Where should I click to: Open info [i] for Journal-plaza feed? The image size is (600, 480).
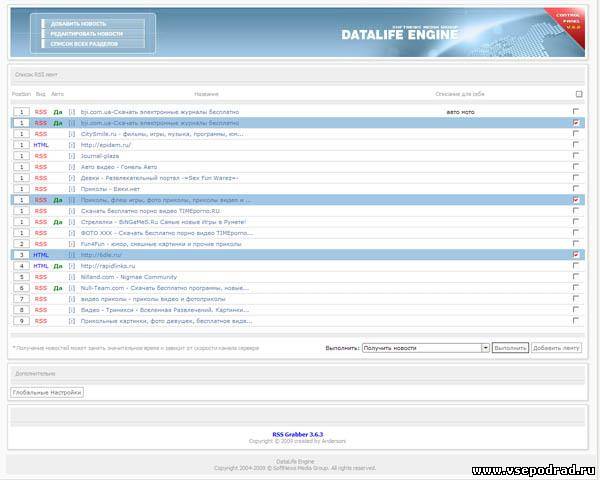tap(72, 156)
